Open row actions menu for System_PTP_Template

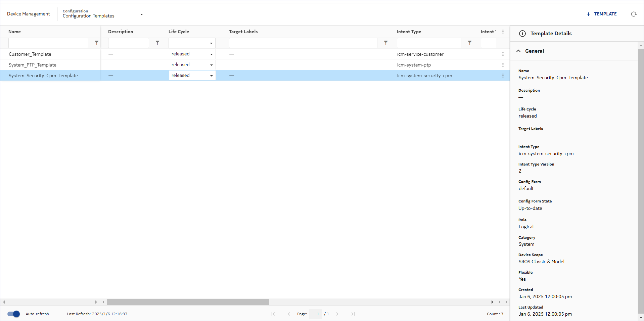503,65
